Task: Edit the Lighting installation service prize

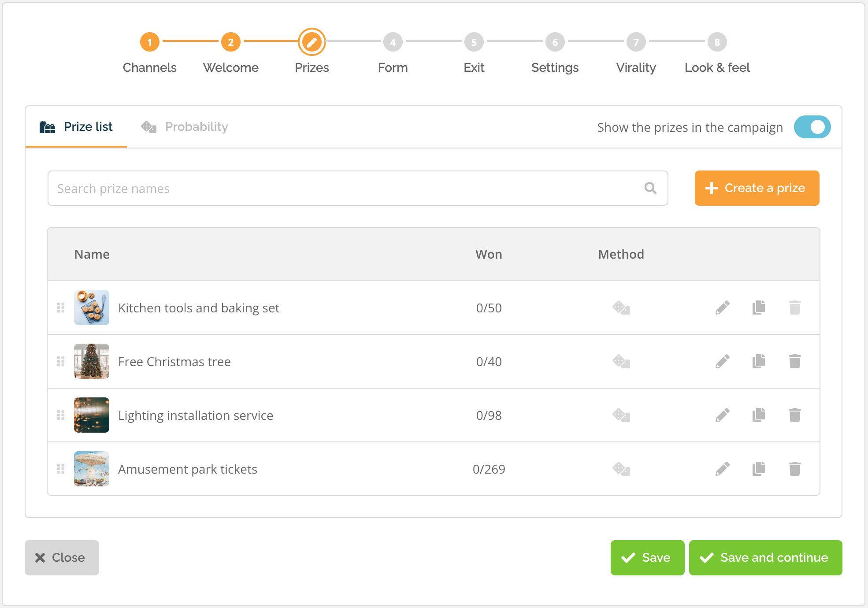Action: pos(723,415)
